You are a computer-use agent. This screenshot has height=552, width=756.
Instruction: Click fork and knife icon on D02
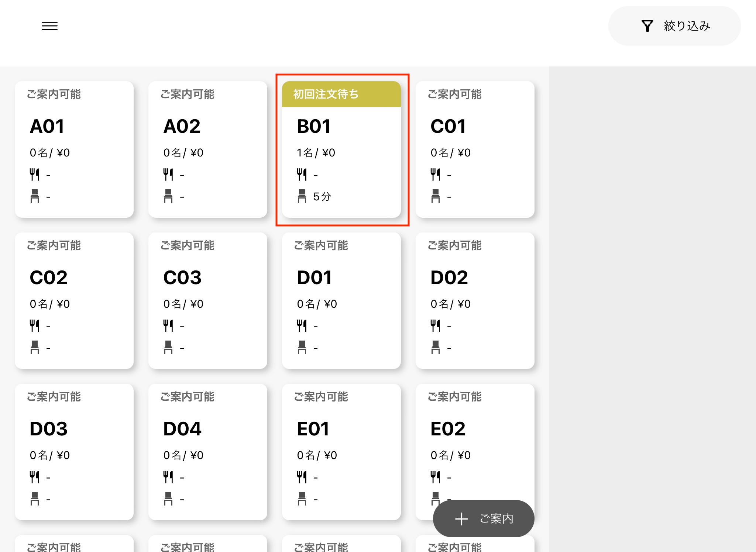coord(435,325)
